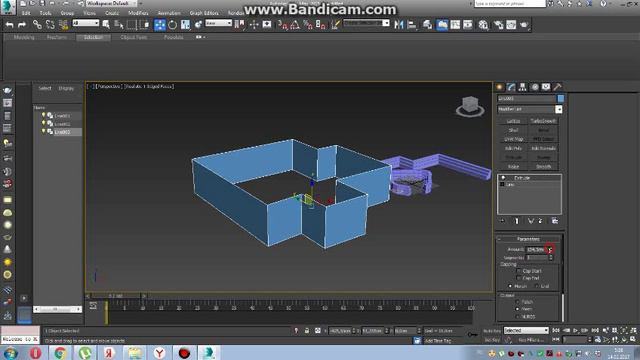Open the reference coordinate system View dropdown
Image resolution: width=640 pixels, height=360 pixels.
[x=218, y=24]
